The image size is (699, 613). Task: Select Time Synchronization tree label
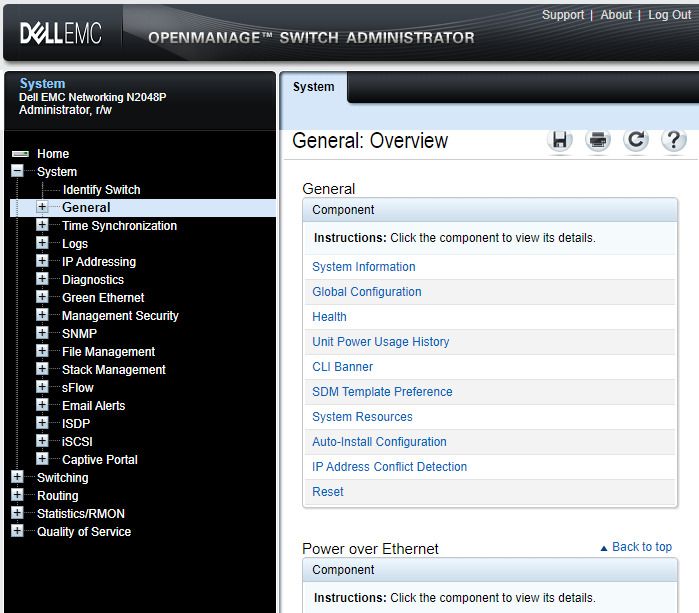pos(119,226)
